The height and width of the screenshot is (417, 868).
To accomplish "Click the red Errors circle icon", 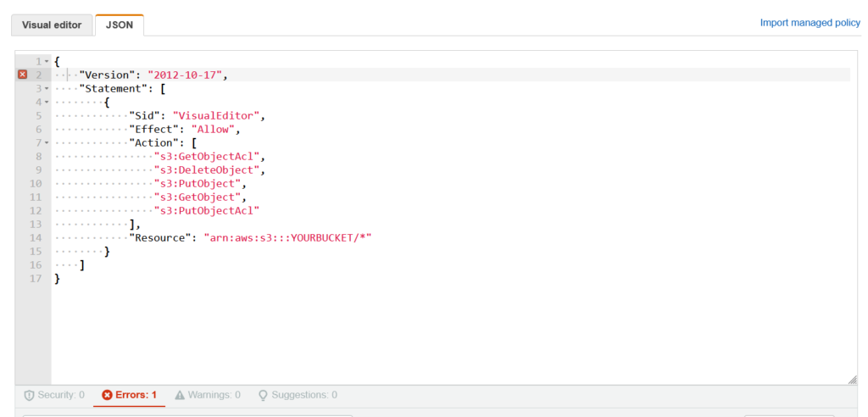I will coord(108,396).
